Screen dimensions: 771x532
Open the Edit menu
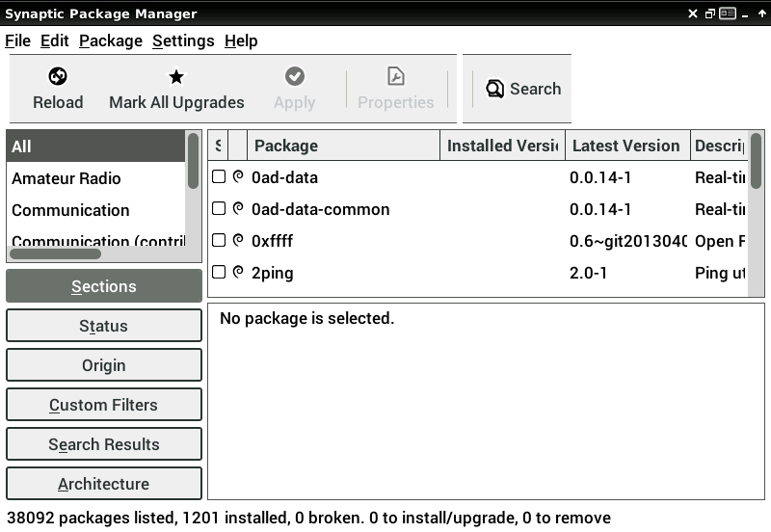[x=54, y=40]
